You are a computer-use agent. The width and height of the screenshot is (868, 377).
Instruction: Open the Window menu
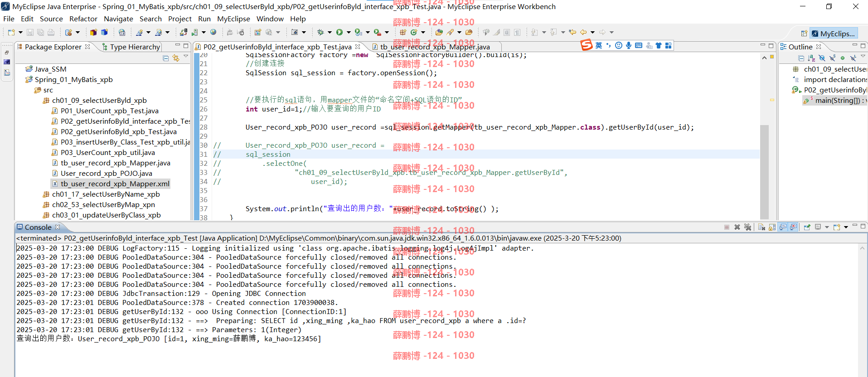pos(270,19)
